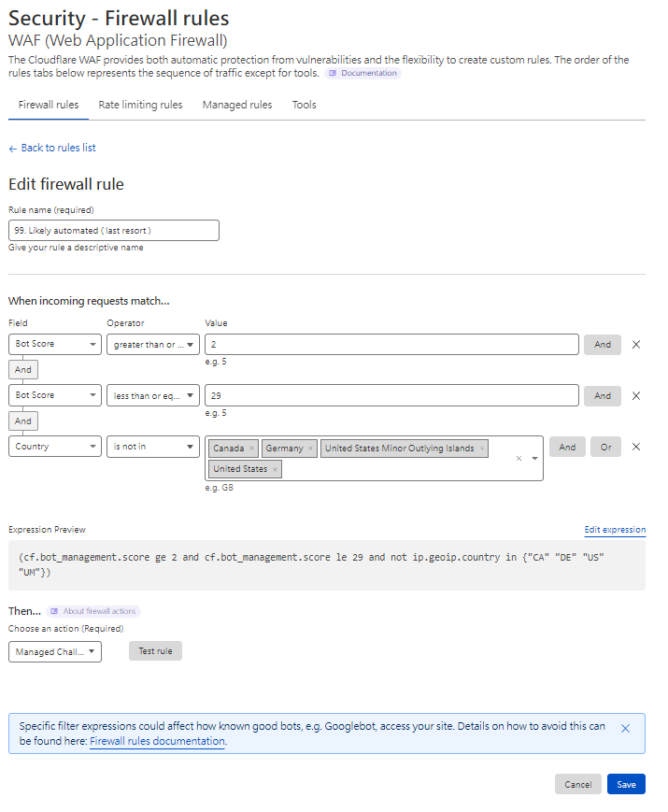Remove the Country condition row

(x=636, y=447)
